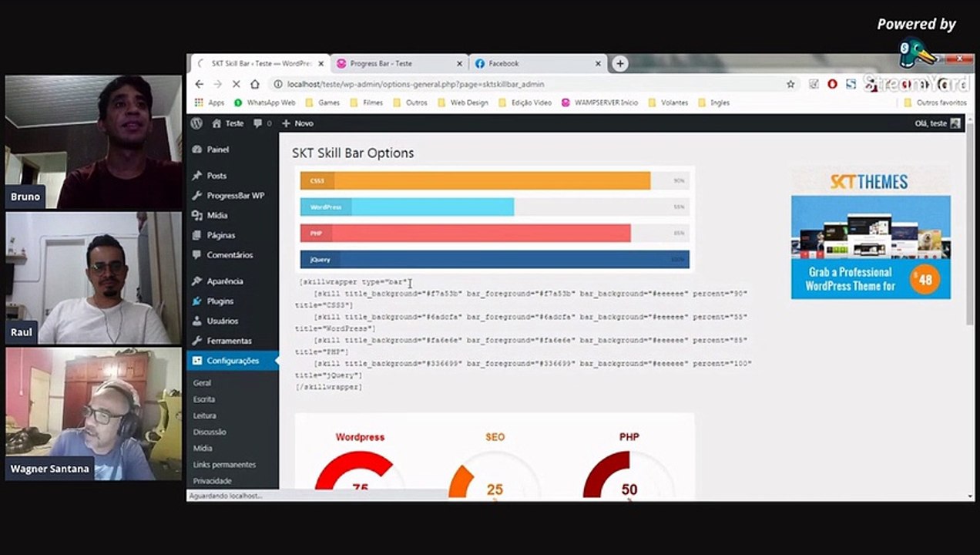Click the Opera extension icon in toolbar
Screen dimensions: 980x555
[x=832, y=84]
